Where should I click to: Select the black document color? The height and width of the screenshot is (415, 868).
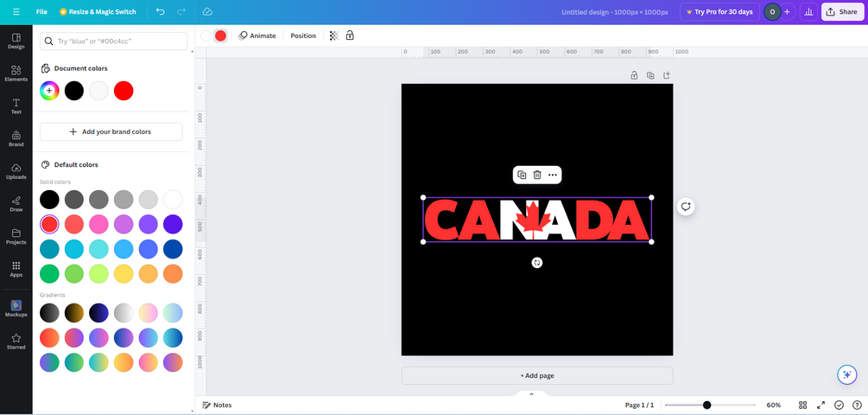(74, 91)
